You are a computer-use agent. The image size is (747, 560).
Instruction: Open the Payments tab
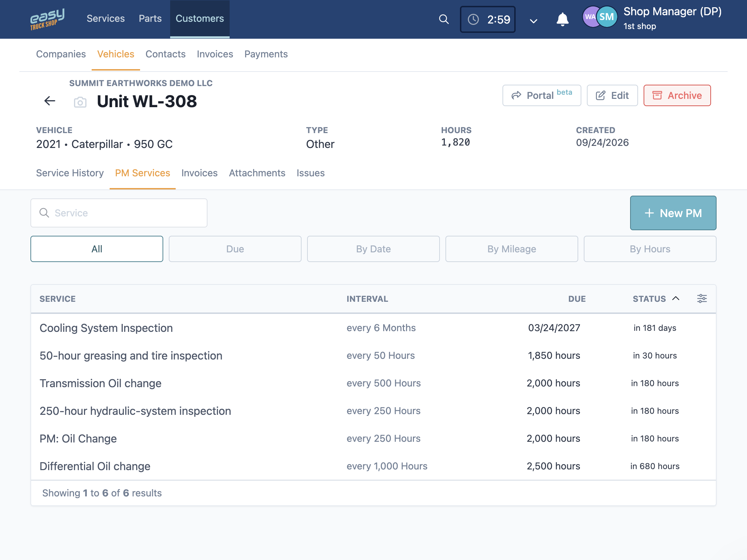tap(266, 54)
